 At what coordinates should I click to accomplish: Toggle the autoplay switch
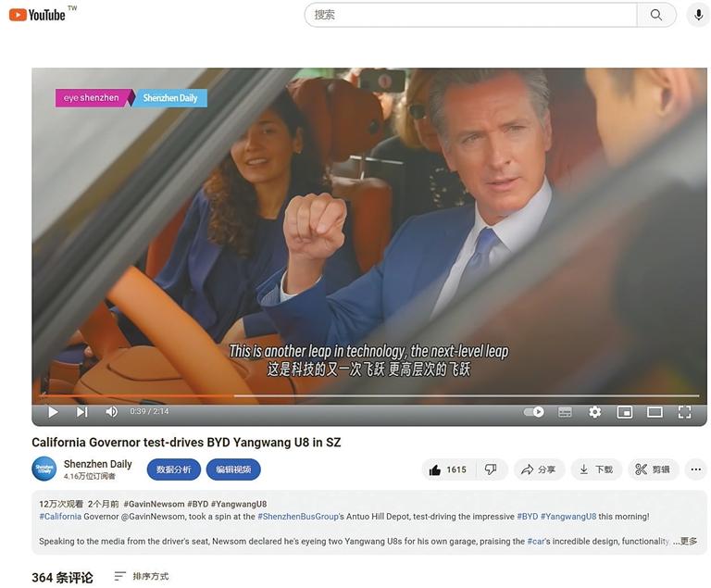pos(534,412)
